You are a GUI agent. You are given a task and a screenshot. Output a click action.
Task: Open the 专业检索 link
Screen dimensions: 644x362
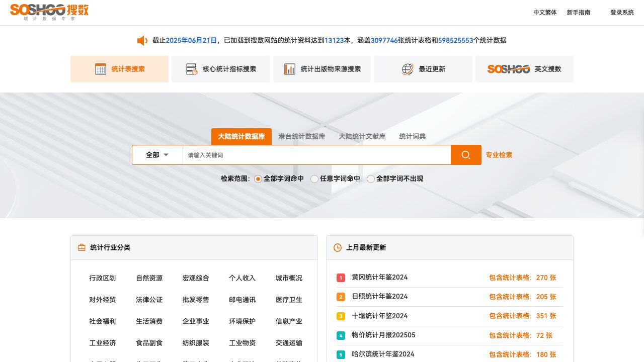499,155
